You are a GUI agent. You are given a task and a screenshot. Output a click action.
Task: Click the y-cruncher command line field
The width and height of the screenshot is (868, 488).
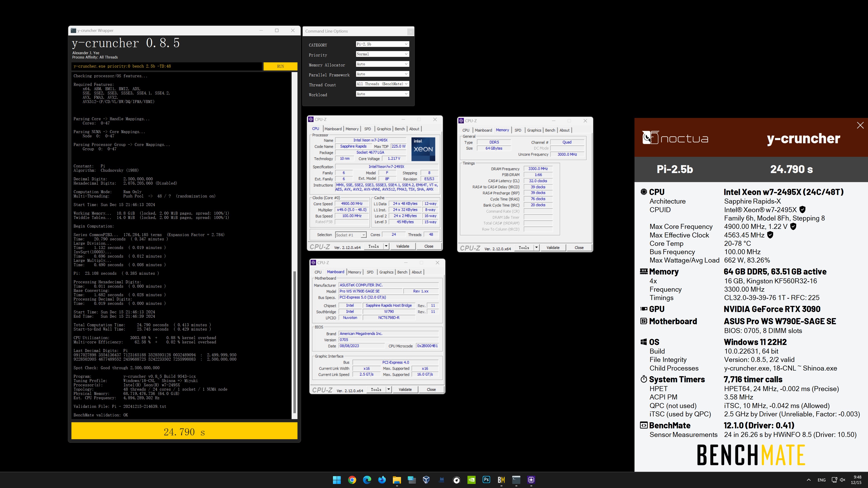pos(167,66)
